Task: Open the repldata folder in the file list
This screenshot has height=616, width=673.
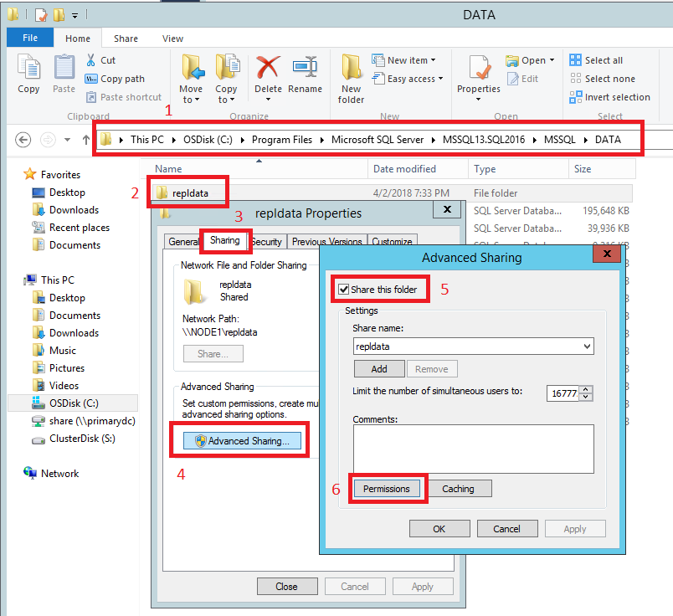Action: click(x=190, y=193)
